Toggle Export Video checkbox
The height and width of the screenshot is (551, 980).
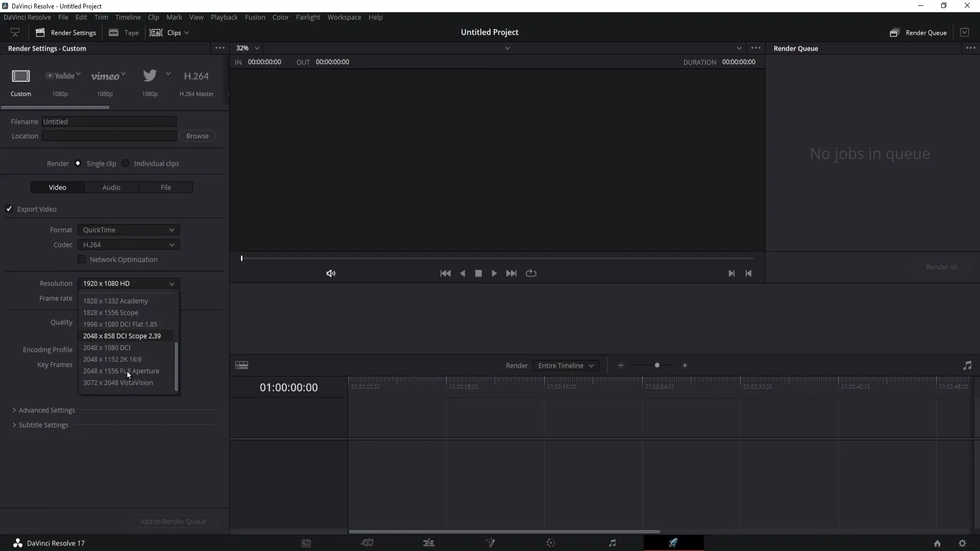pos(9,209)
